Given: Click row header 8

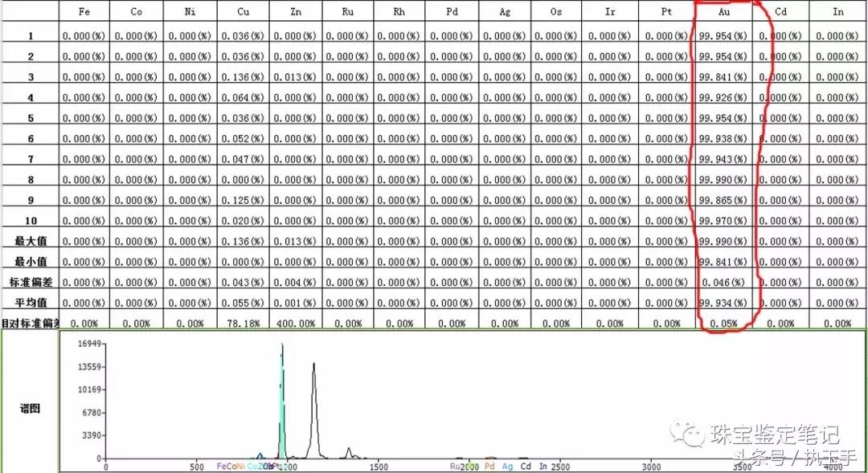Looking at the screenshot, I should coord(31,180).
